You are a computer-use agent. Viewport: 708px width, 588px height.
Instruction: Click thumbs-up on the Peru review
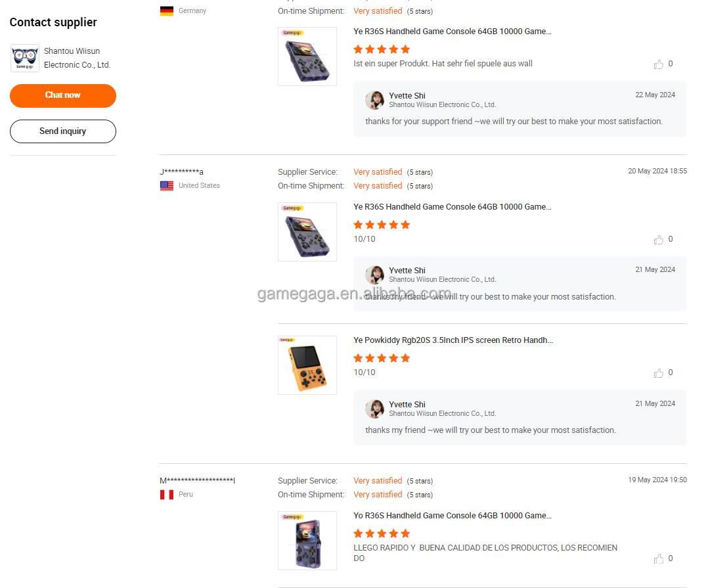[x=659, y=559]
